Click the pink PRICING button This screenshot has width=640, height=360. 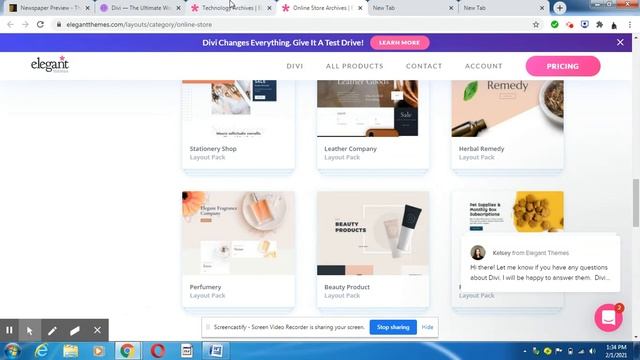point(563,66)
